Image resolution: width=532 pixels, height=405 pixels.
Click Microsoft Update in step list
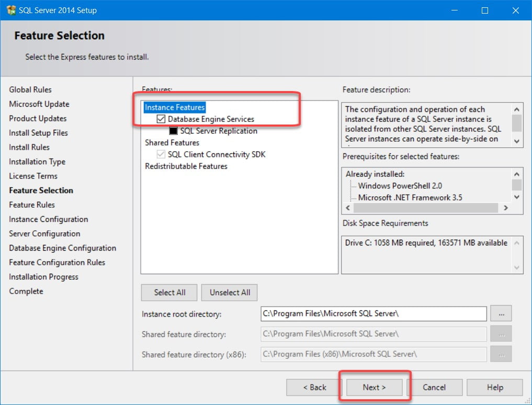pos(39,104)
